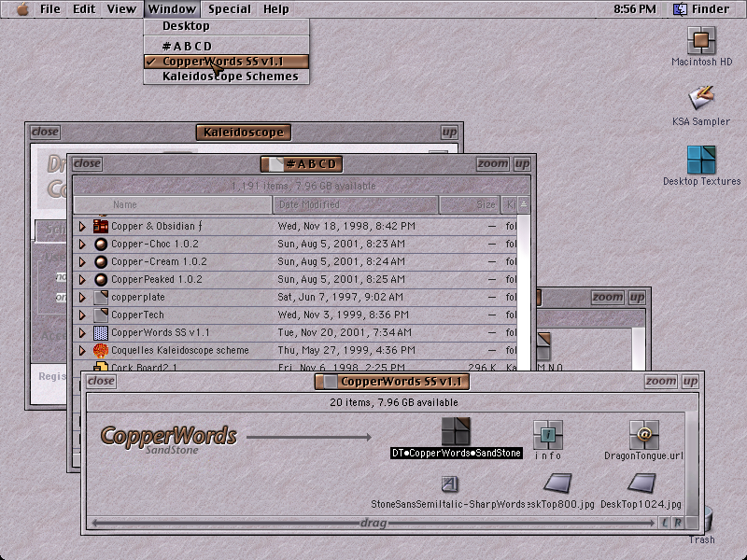The image size is (747, 560).
Task: Click up button on CopperWords SS v1.1 window
Action: pyautogui.click(x=690, y=381)
